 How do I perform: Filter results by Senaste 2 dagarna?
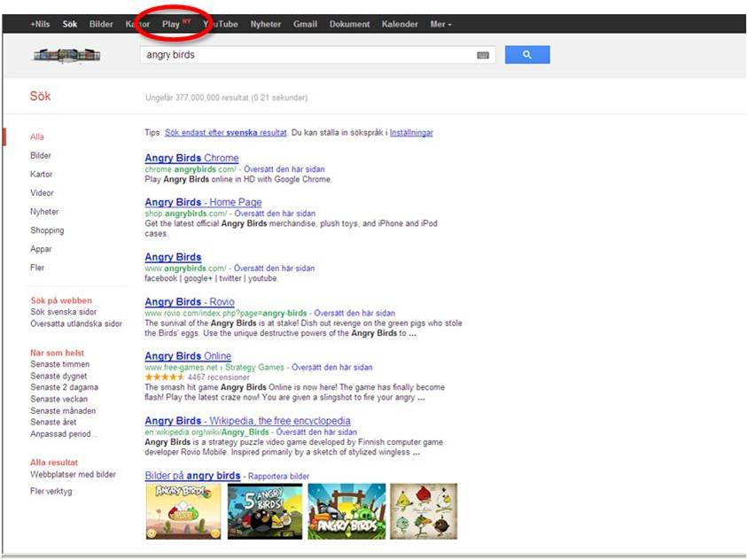click(x=65, y=387)
